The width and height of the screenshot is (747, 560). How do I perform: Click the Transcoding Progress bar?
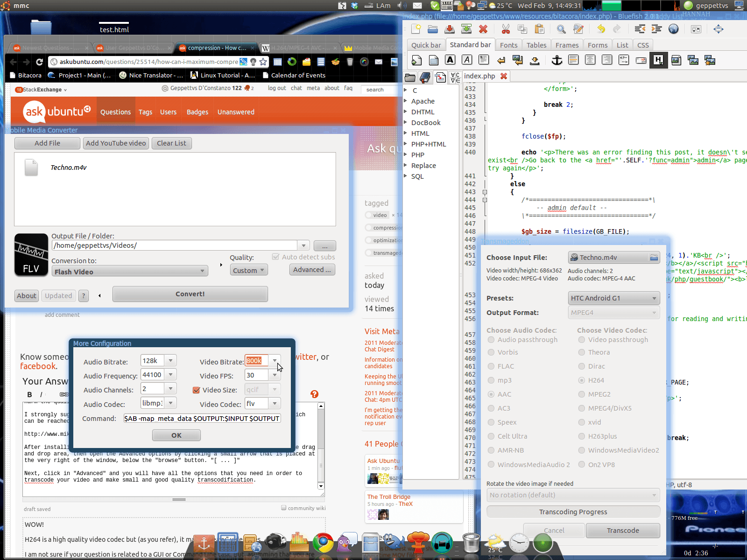[573, 512]
